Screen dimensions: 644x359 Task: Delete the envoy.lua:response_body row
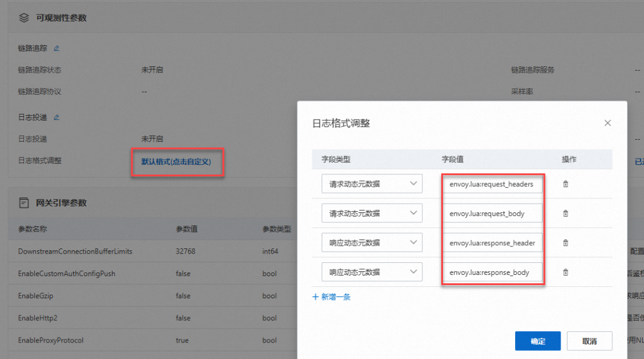566,272
